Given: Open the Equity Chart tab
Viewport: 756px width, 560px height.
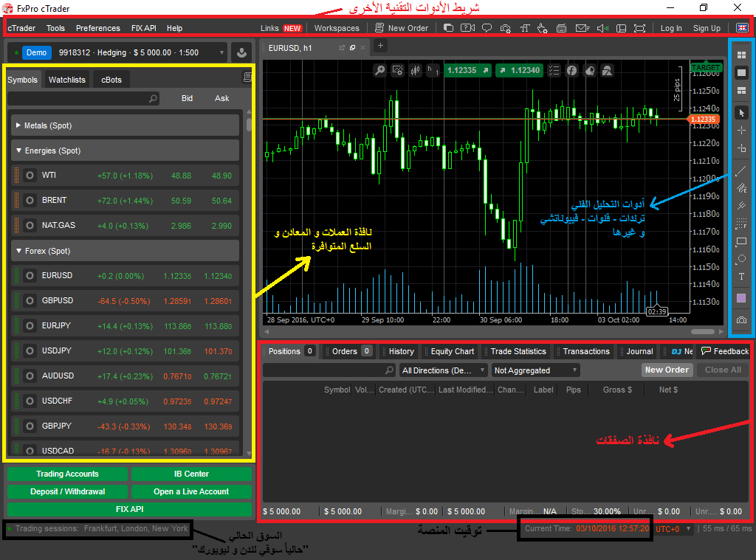Looking at the screenshot, I should pos(452,351).
